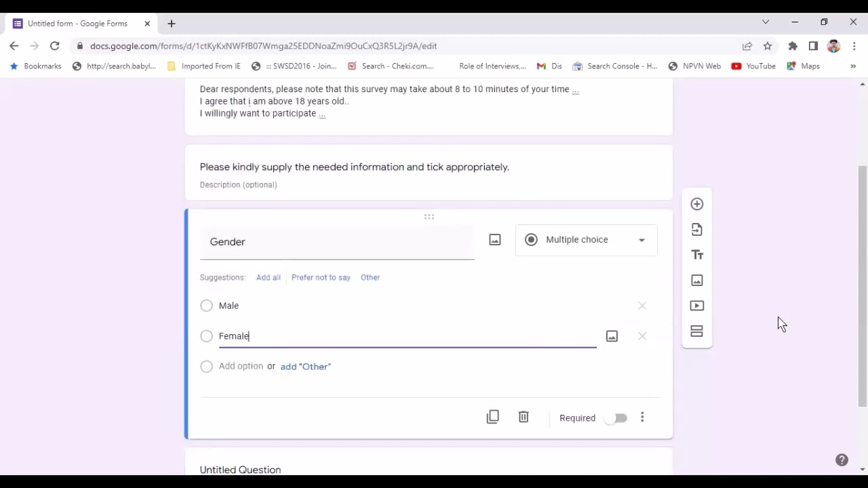This screenshot has width=868, height=488.
Task: Bookmark this page with the star icon
Action: pos(768,46)
